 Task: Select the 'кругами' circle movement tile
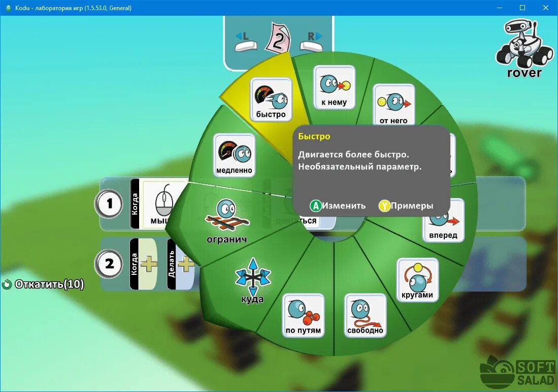(x=417, y=280)
